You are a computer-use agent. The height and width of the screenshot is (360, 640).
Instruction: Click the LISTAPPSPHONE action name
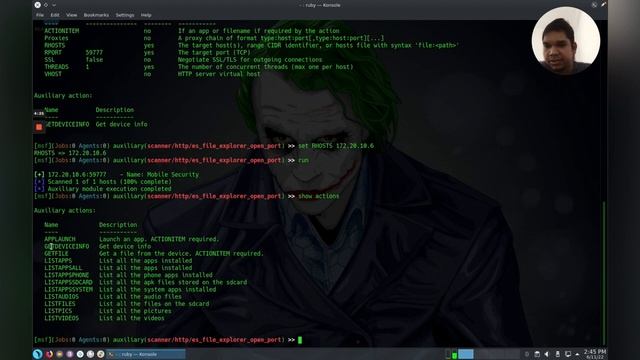(x=67, y=275)
